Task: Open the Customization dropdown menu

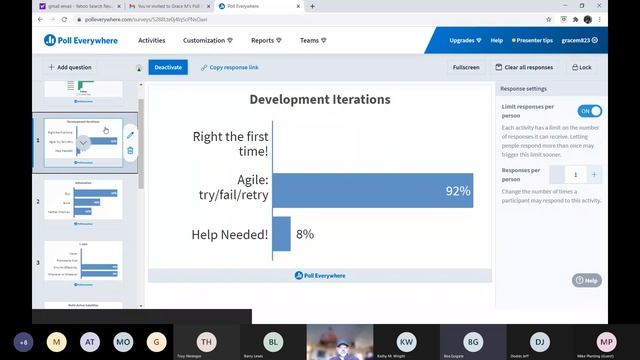Action: click(x=208, y=40)
